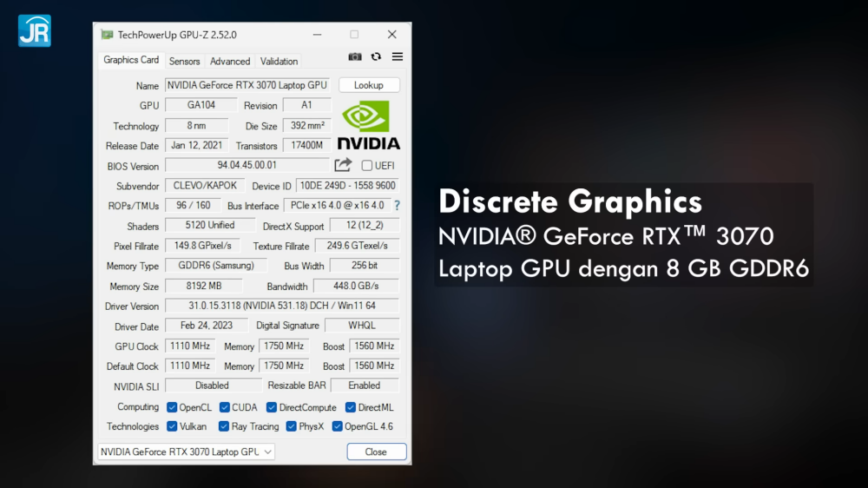Toggle the OpenCL checkbox
This screenshot has height=488, width=868.
coord(172,408)
